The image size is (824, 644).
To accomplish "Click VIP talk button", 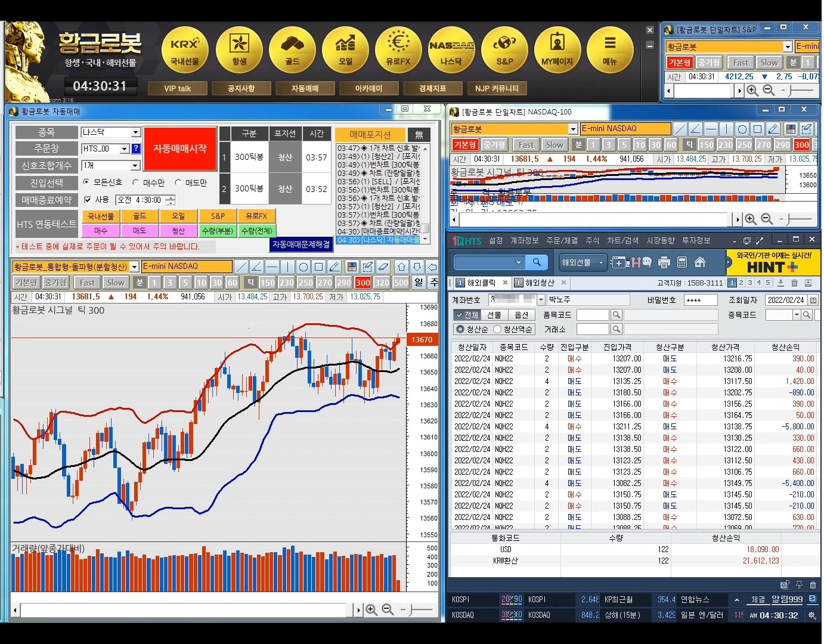I will pos(178,88).
